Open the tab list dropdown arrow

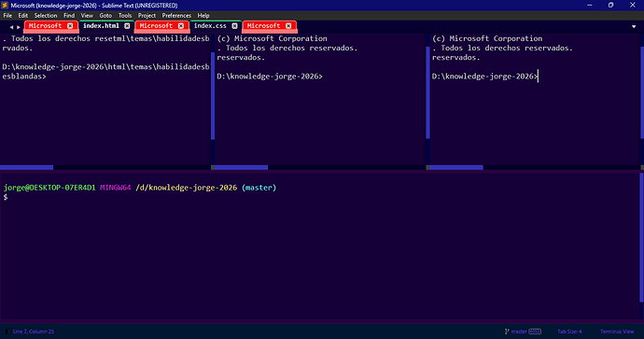point(634,27)
